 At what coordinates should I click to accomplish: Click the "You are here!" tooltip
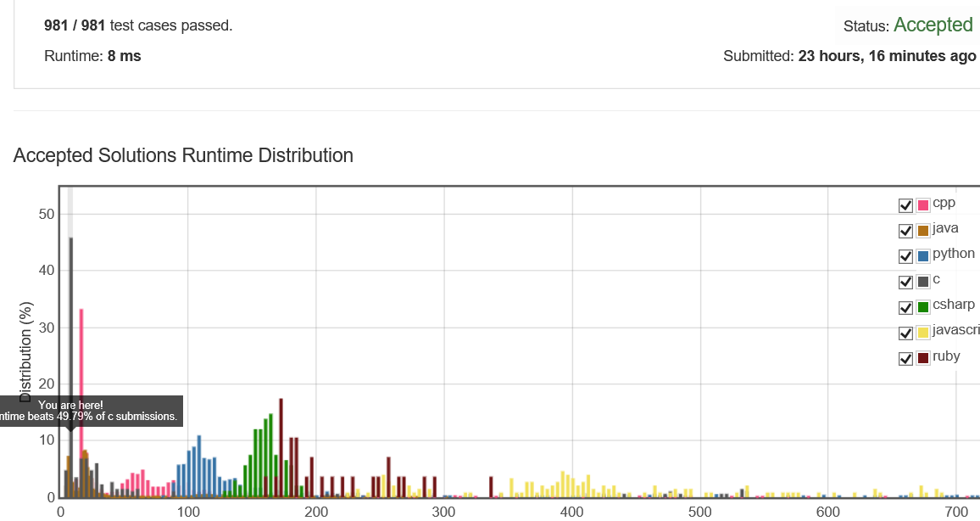tap(92, 411)
